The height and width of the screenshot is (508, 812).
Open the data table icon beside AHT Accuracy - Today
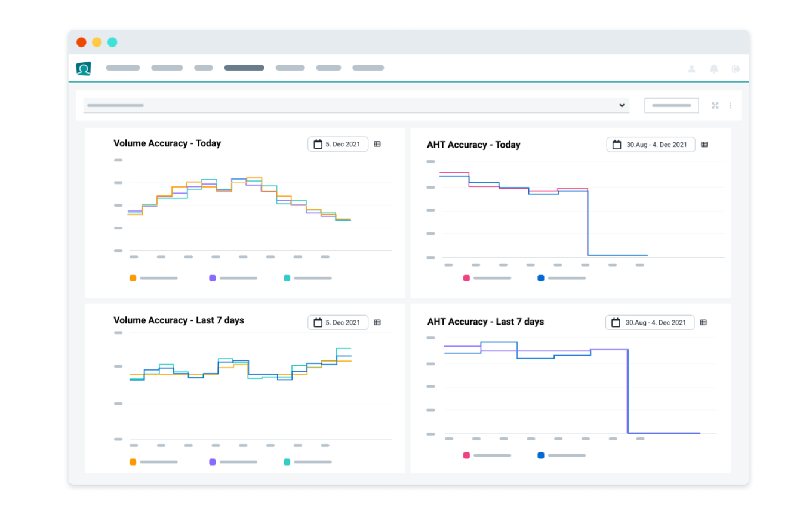click(x=705, y=144)
